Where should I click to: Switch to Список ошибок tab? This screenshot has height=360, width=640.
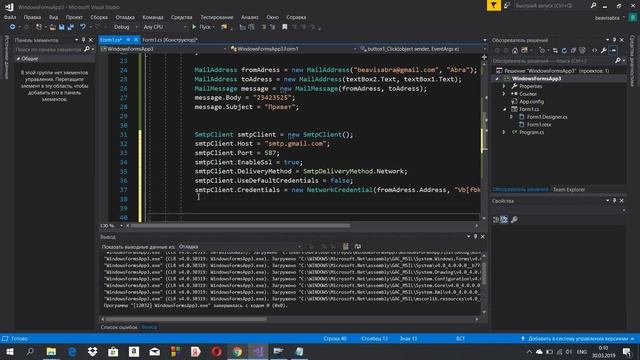[x=119, y=327]
